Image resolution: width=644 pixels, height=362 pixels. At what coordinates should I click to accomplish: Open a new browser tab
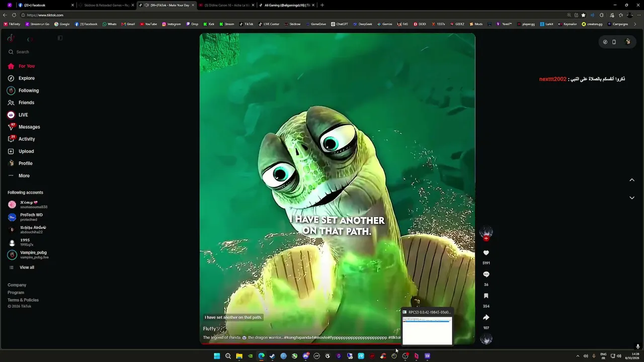tap(322, 5)
